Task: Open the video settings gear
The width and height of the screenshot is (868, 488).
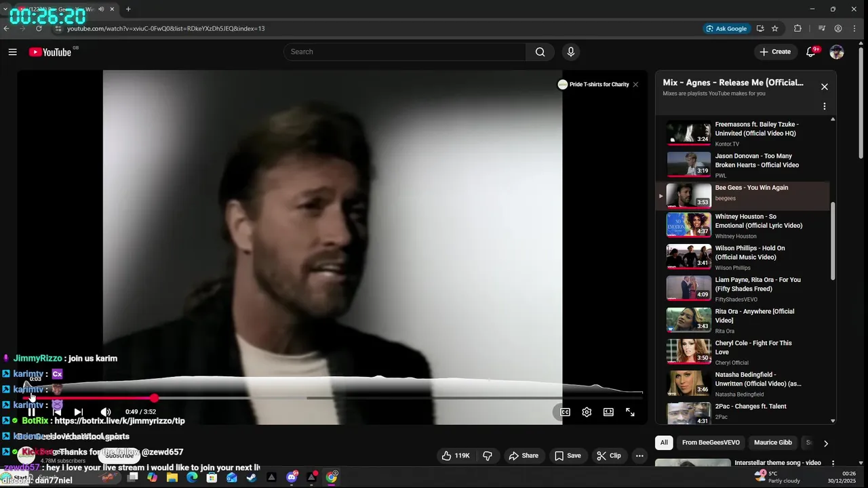Action: point(587,411)
